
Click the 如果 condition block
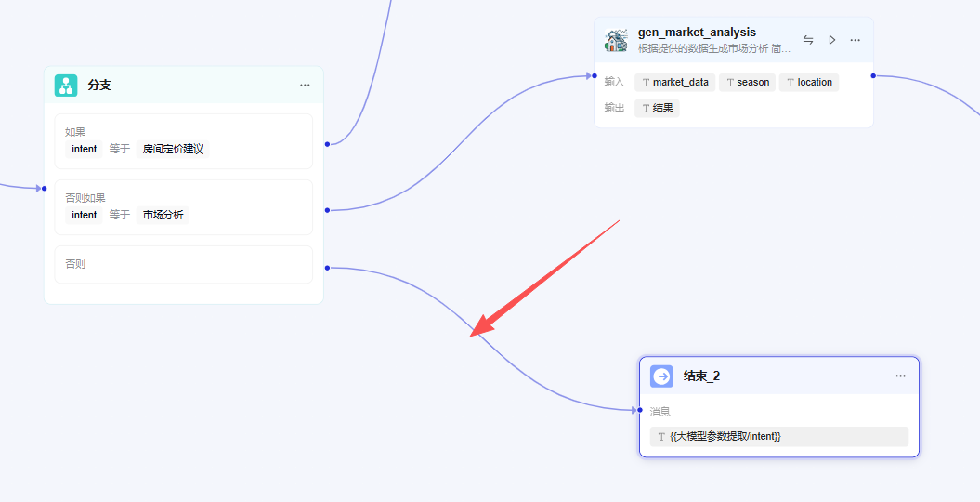tap(184, 141)
